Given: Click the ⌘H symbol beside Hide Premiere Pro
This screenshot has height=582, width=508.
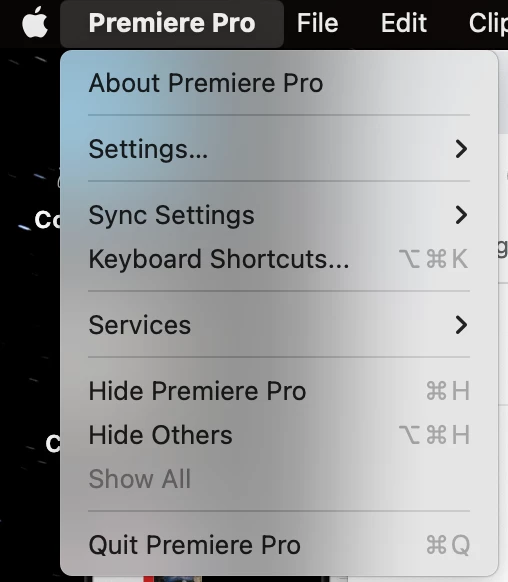Looking at the screenshot, I should point(448,391).
